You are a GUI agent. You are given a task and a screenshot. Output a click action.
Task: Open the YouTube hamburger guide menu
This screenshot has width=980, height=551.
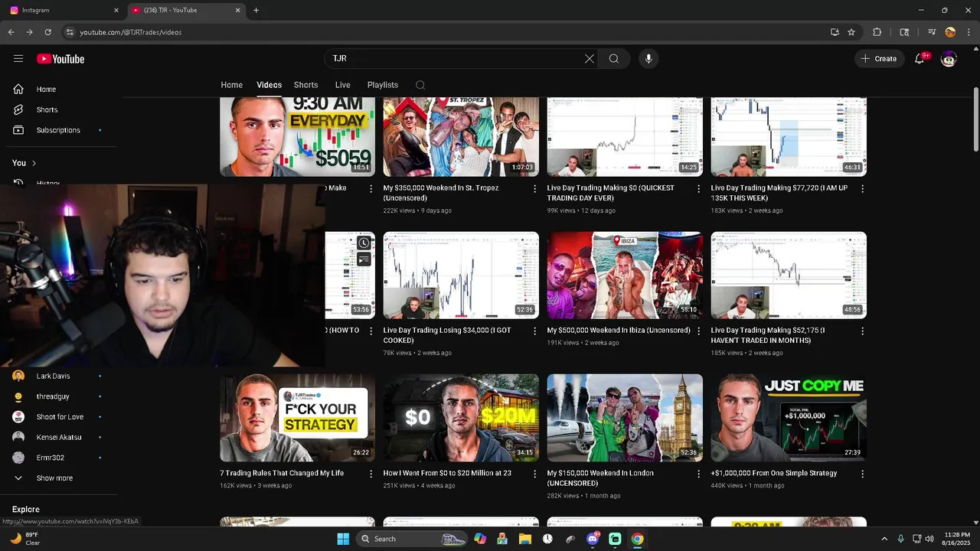coord(18,59)
